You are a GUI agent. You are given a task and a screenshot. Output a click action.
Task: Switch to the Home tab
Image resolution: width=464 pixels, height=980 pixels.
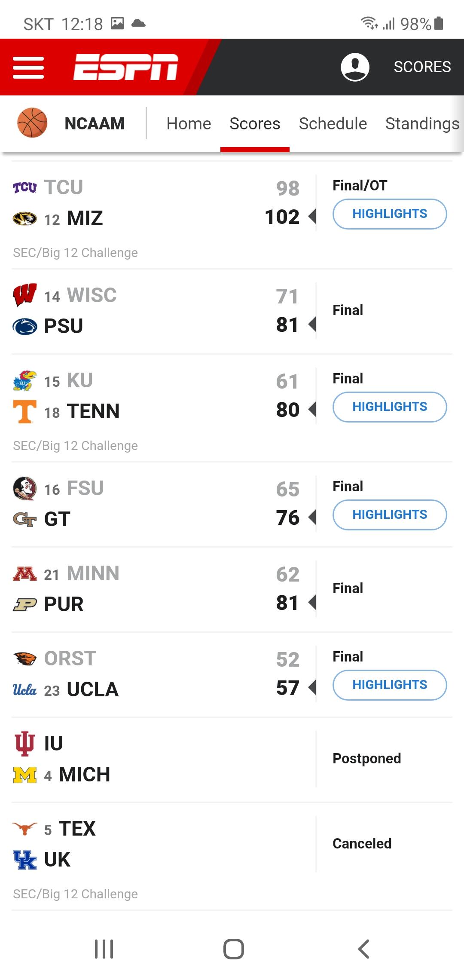(189, 124)
